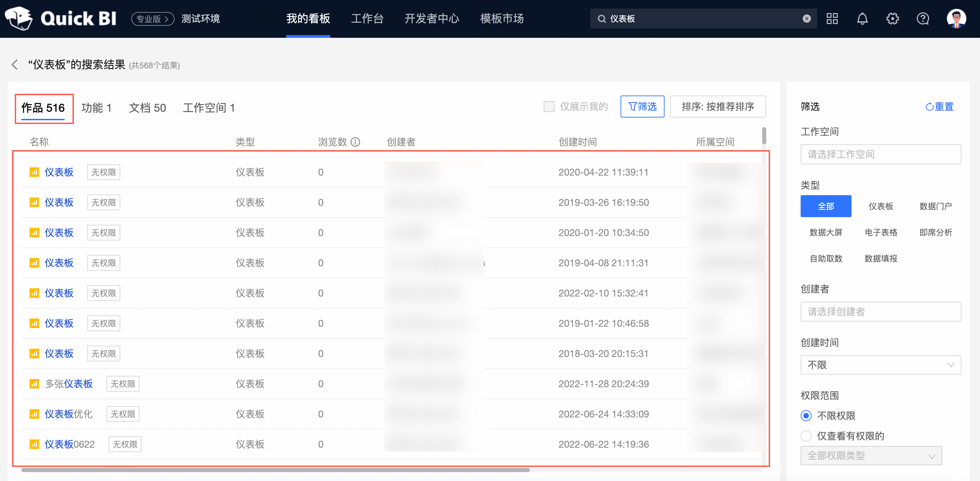
Task: Open the apps grid icon
Action: [832, 18]
